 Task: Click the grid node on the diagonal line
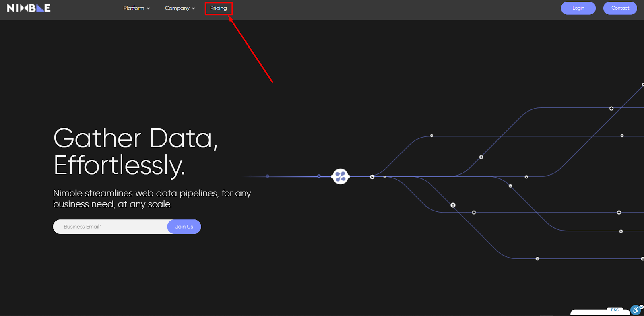[x=453, y=205]
